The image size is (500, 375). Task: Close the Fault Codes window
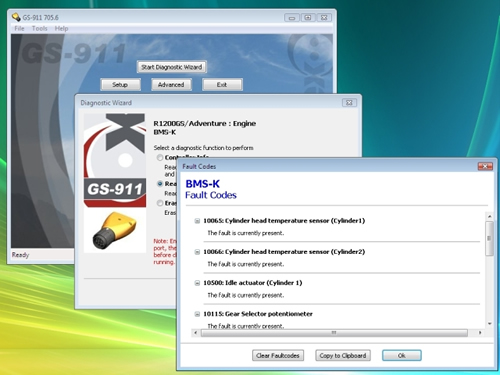click(485, 166)
